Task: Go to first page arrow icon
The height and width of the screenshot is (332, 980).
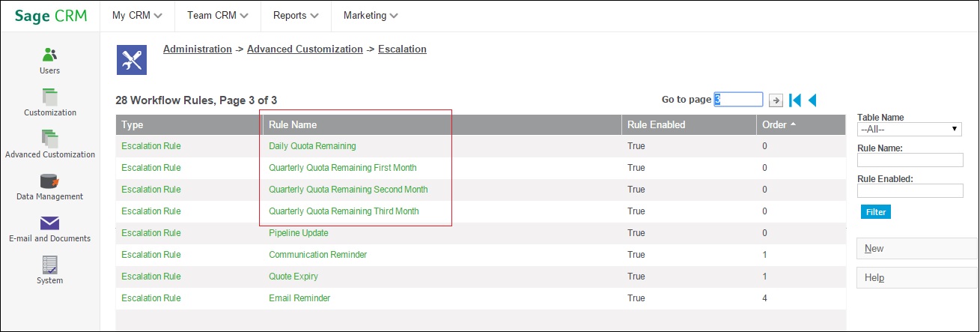Action: 795,100
